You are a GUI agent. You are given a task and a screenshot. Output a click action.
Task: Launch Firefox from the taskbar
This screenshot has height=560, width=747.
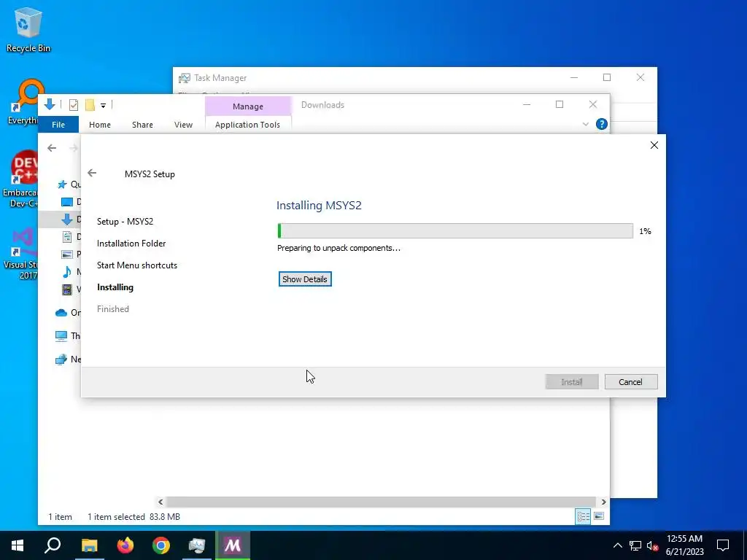tap(125, 545)
